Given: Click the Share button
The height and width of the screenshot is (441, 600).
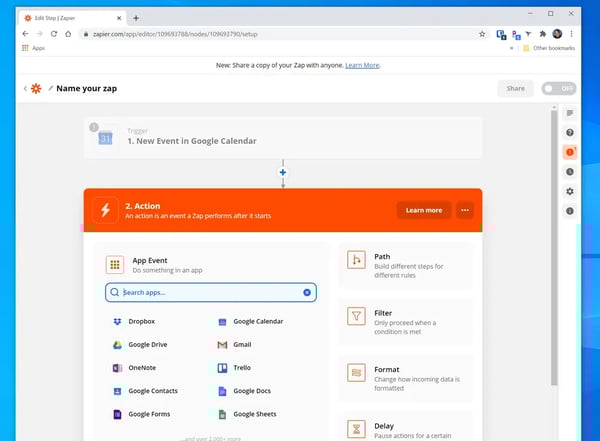Looking at the screenshot, I should click(515, 88).
